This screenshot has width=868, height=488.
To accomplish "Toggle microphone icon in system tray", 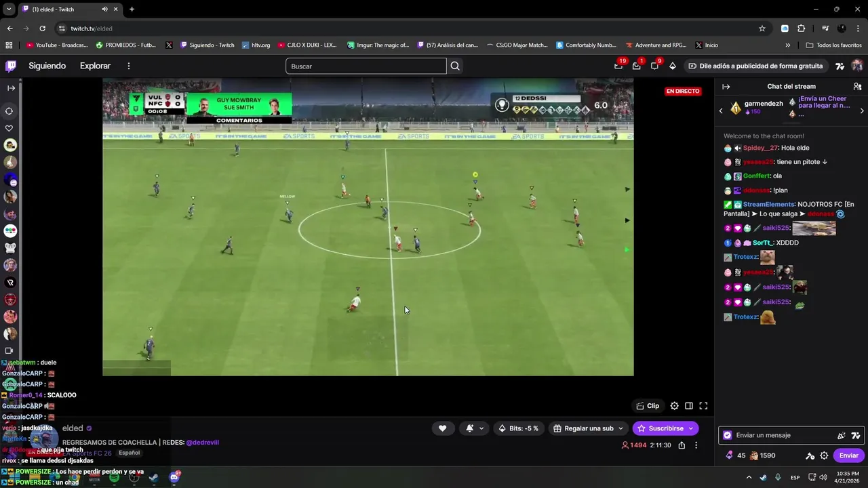I will point(778,477).
